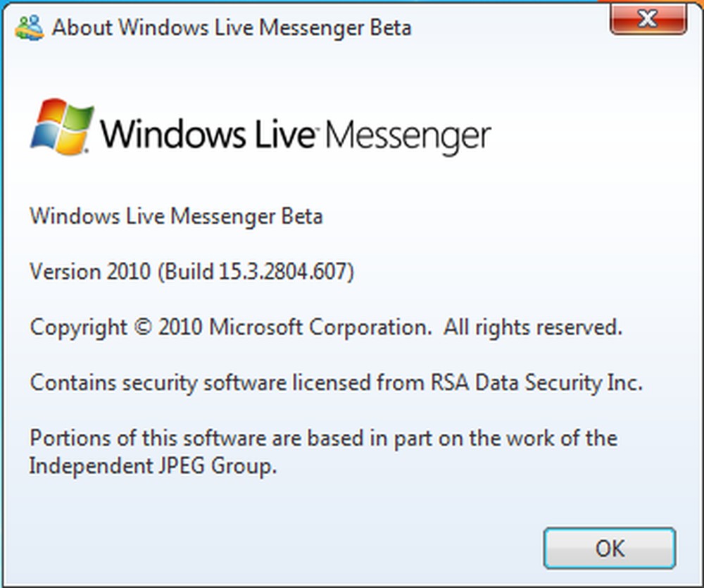
Task: Click the Windows flag logo
Action: point(62,125)
